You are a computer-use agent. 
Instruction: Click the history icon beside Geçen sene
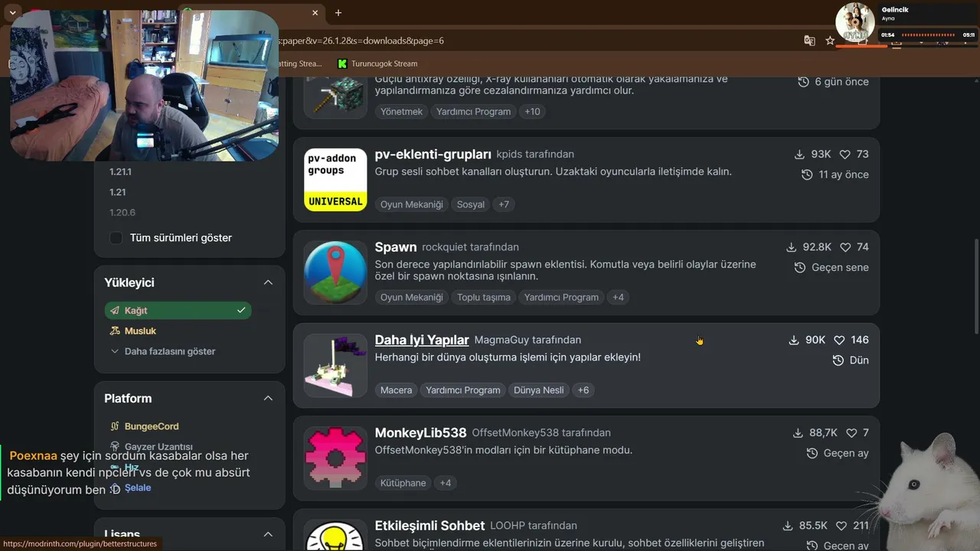point(800,268)
